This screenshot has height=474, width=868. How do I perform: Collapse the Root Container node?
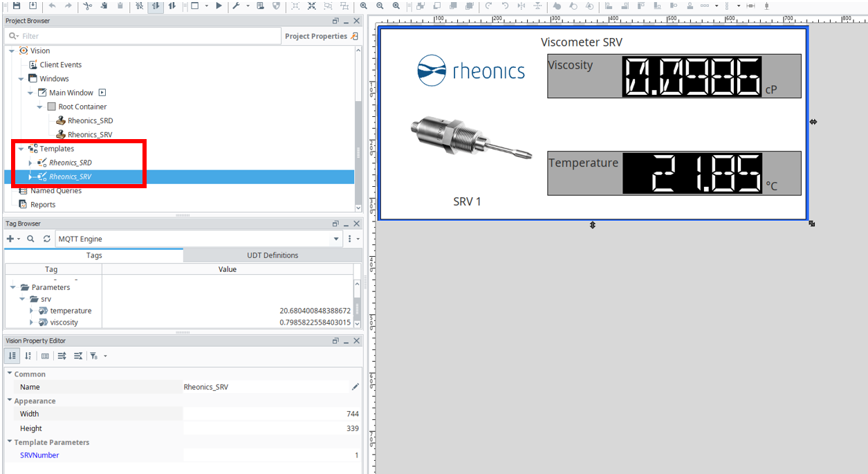[39, 107]
